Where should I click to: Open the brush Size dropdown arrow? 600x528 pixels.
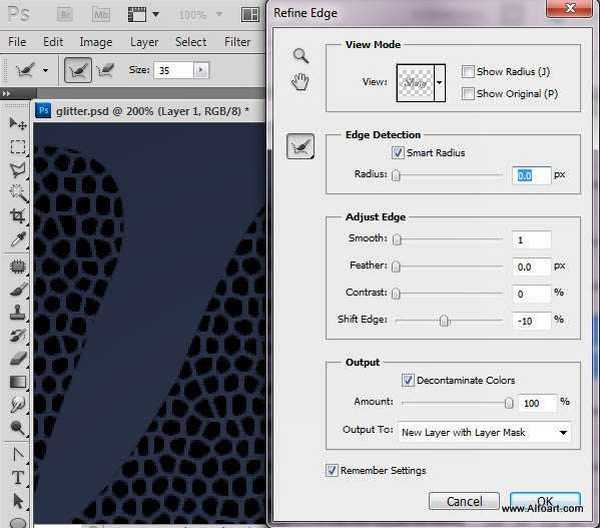click(202, 70)
